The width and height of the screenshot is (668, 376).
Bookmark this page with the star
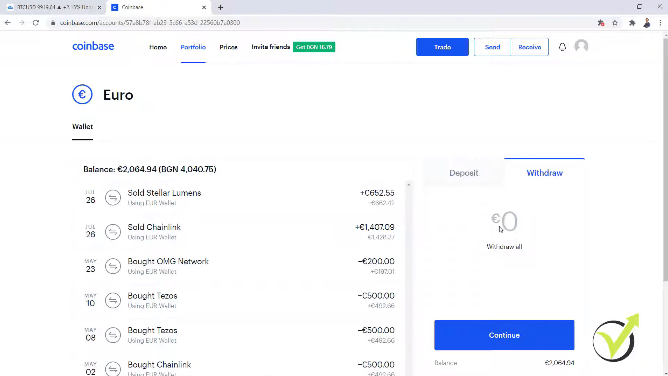(615, 23)
